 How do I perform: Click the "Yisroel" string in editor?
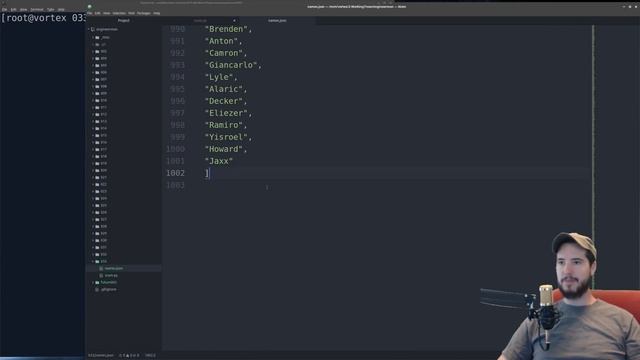(x=226, y=137)
